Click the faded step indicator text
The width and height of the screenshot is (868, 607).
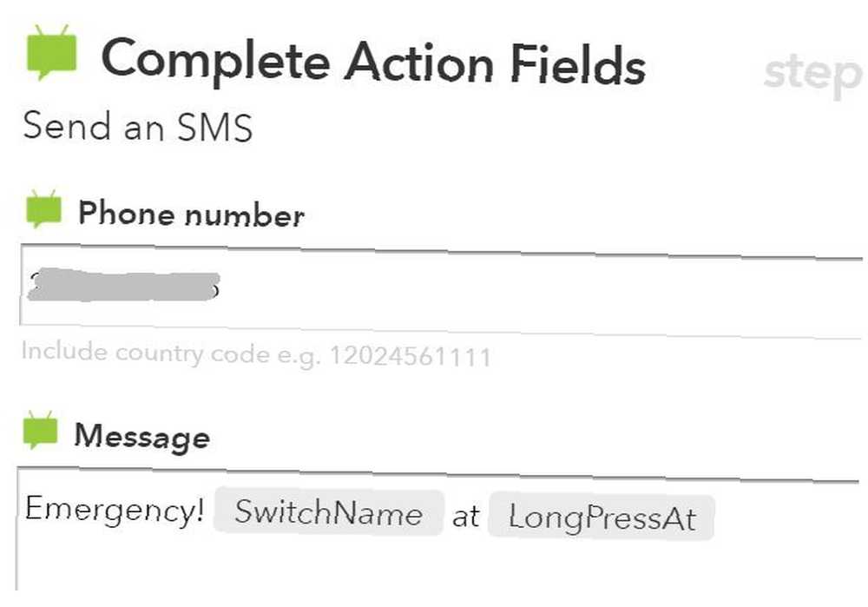click(812, 75)
